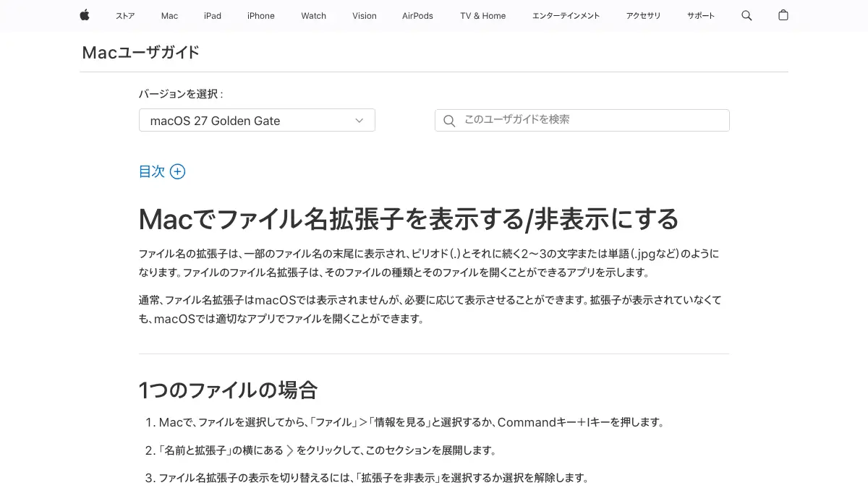Open the iPad navigation item

click(x=213, y=16)
